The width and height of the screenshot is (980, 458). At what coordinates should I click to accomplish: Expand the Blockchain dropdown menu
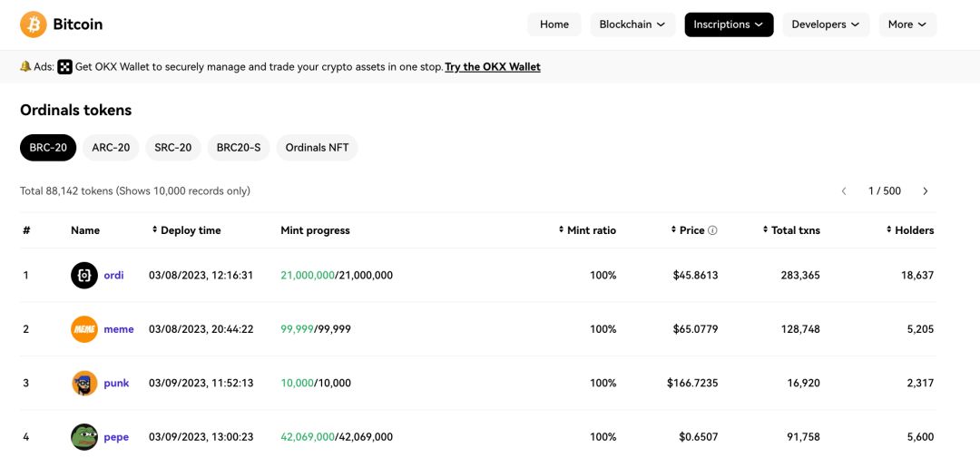632,24
